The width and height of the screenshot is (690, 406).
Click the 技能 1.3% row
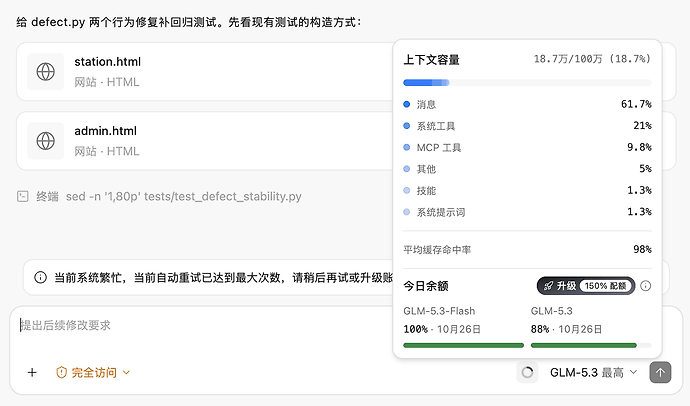(527, 190)
